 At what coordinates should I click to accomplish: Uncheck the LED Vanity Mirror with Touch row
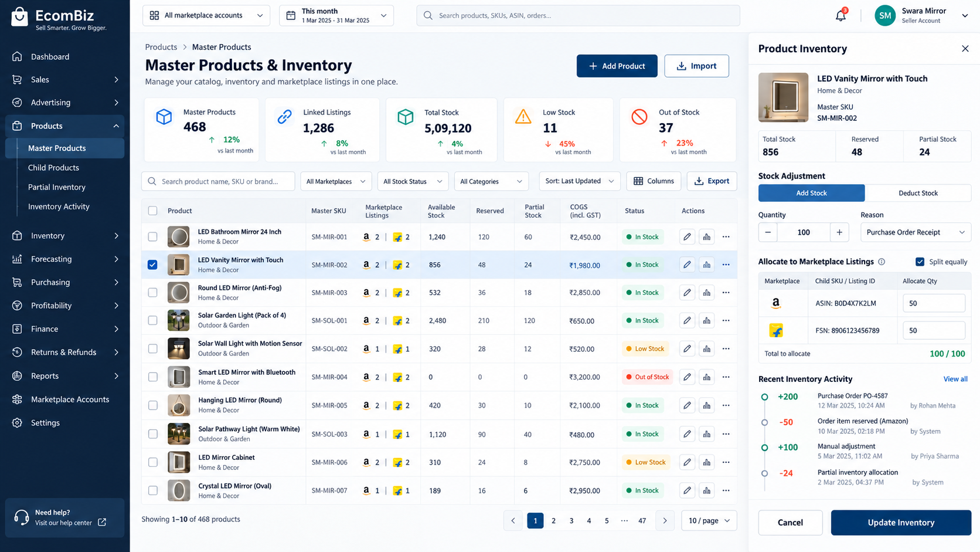point(152,265)
